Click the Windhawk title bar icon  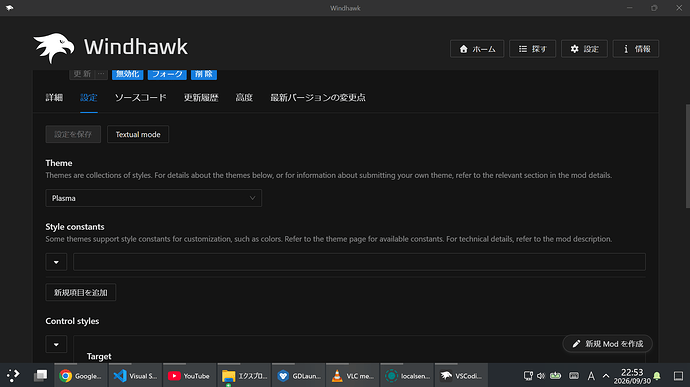pos(10,8)
